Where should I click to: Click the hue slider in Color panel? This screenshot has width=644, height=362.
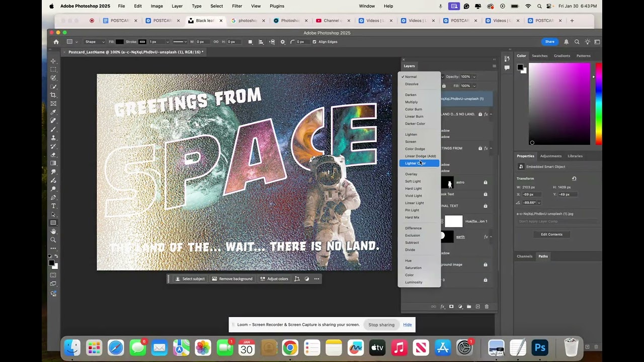pos(599,104)
